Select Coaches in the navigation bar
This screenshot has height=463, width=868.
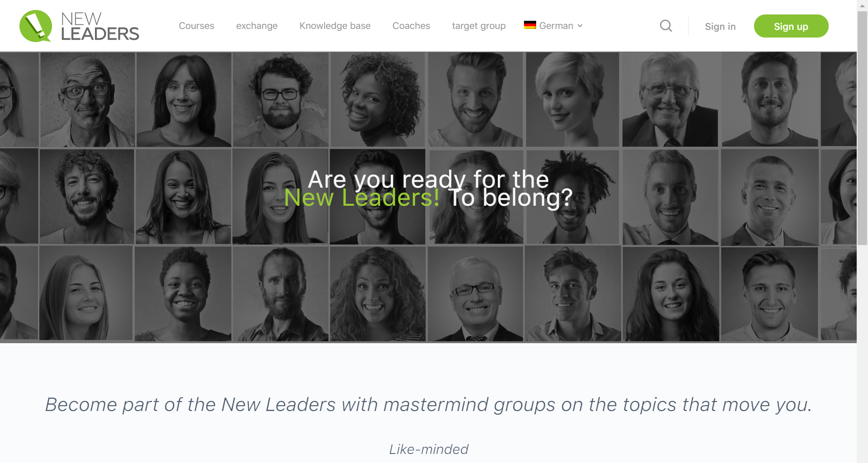pyautogui.click(x=411, y=26)
